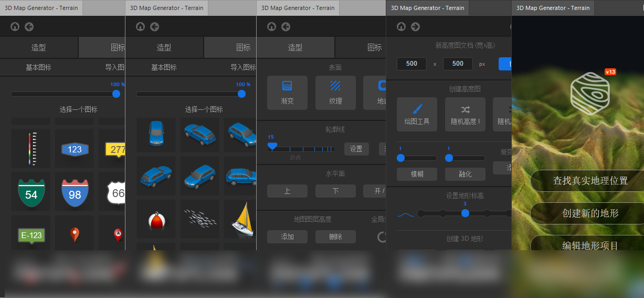Viewport: 644px width, 298px height.
Task: Choose the blue interstate 98 shield icon
Action: (75, 193)
